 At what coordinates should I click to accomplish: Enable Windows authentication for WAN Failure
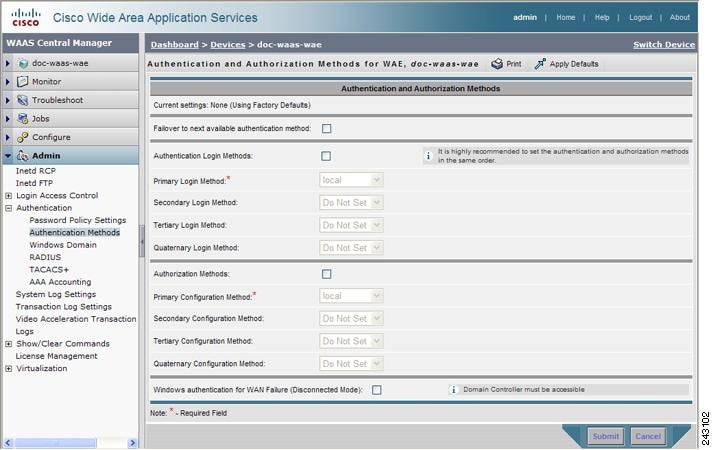(x=376, y=390)
